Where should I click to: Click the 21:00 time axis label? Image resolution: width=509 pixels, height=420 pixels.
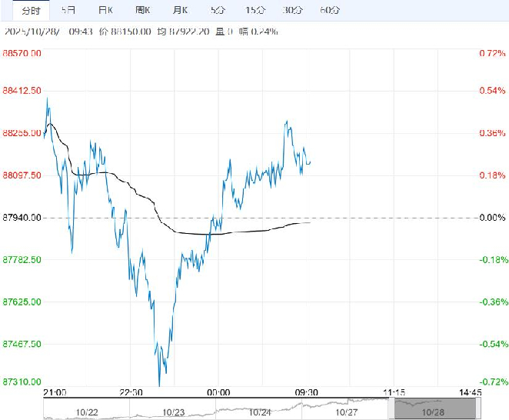(55, 392)
